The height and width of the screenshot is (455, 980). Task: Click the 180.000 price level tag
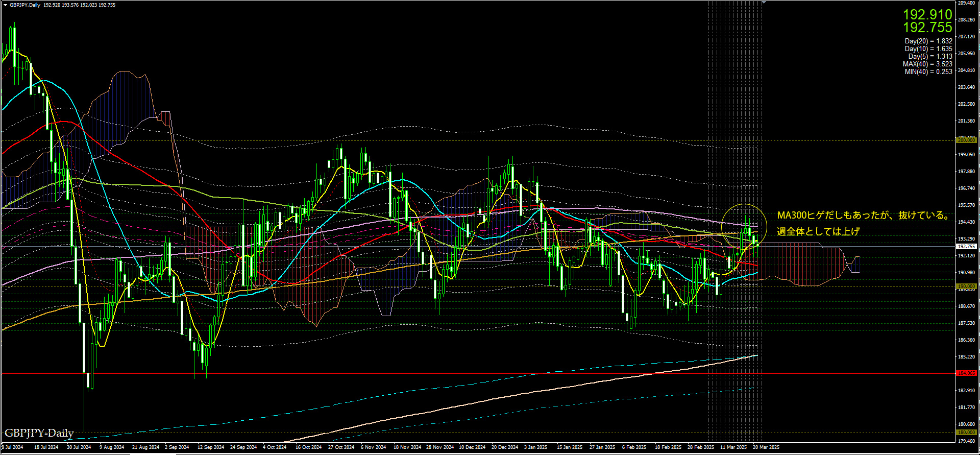(x=966, y=433)
